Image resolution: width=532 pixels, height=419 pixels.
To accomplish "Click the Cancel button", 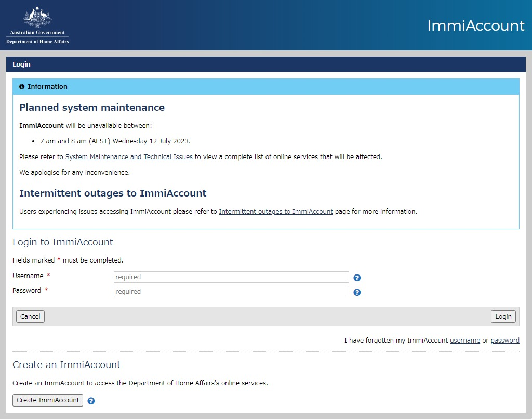I will click(30, 317).
